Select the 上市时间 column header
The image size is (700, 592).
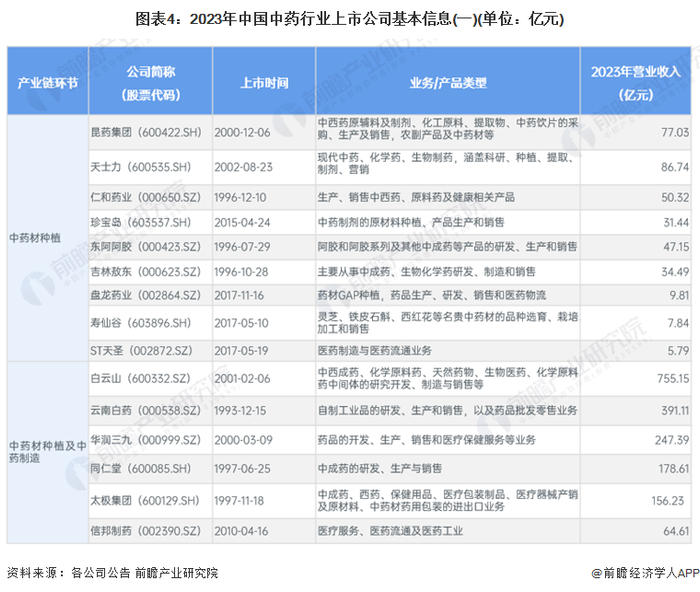[264, 83]
